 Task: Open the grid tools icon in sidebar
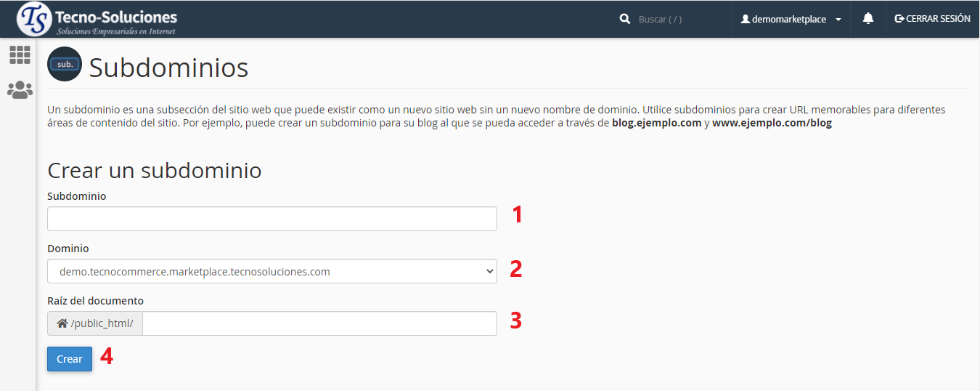click(20, 55)
